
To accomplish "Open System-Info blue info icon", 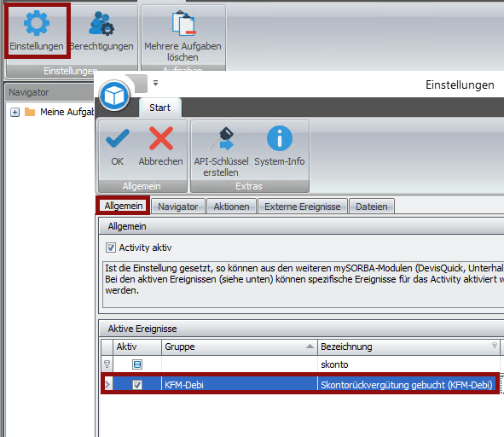I will (280, 138).
